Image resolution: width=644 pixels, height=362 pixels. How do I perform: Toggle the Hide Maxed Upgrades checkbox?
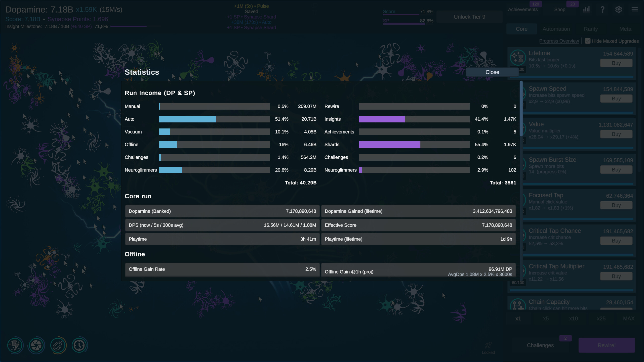click(588, 41)
